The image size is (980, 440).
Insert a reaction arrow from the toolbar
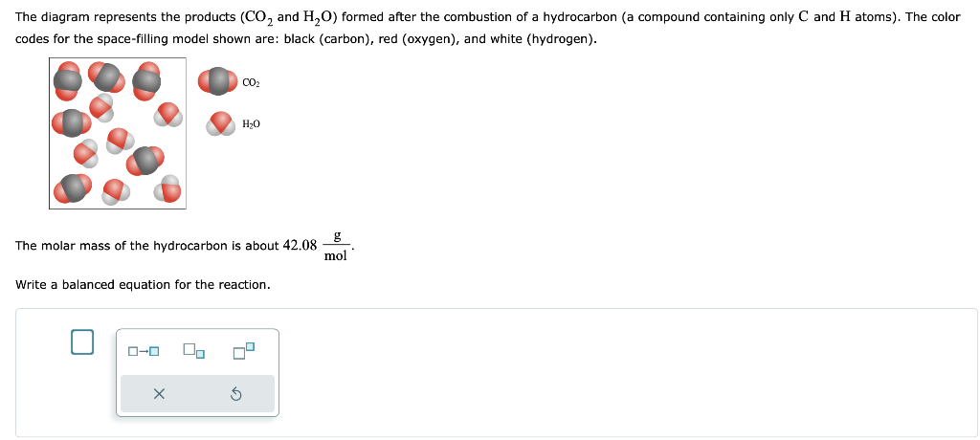(x=144, y=351)
